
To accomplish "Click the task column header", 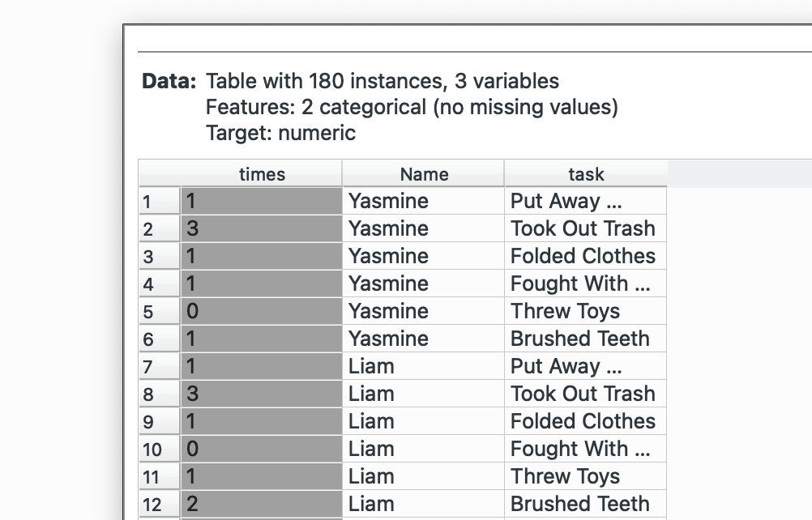I will click(x=585, y=174).
